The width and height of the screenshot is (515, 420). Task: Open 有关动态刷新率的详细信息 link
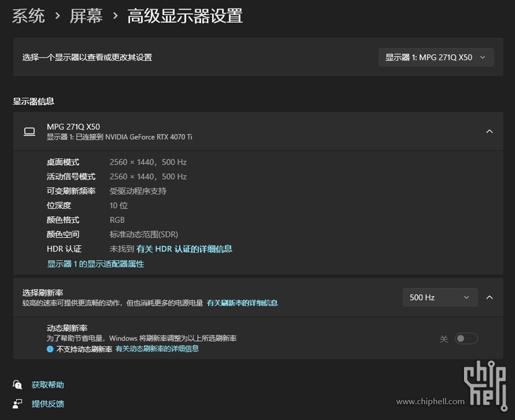click(x=157, y=349)
